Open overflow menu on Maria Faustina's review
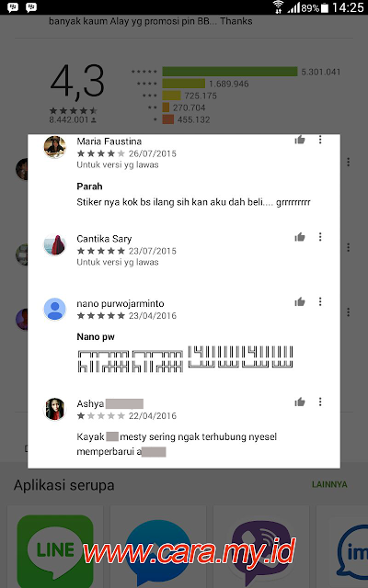This screenshot has height=588, width=368. (x=320, y=140)
